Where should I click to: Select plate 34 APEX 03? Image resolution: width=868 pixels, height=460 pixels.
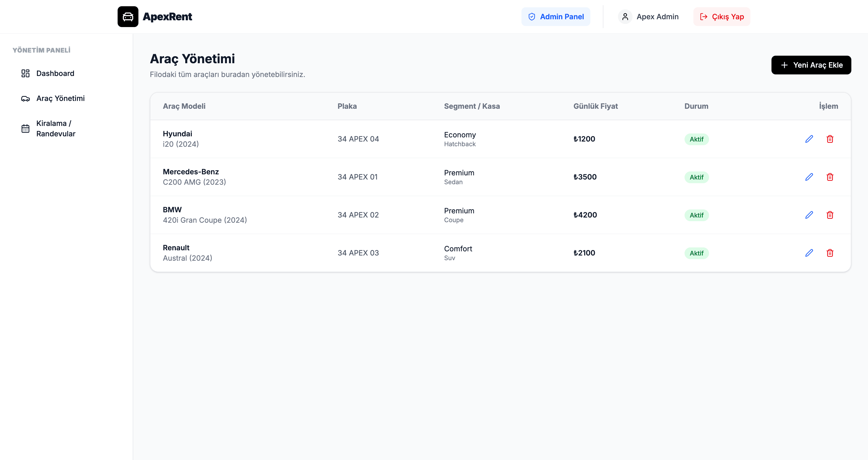(x=358, y=253)
